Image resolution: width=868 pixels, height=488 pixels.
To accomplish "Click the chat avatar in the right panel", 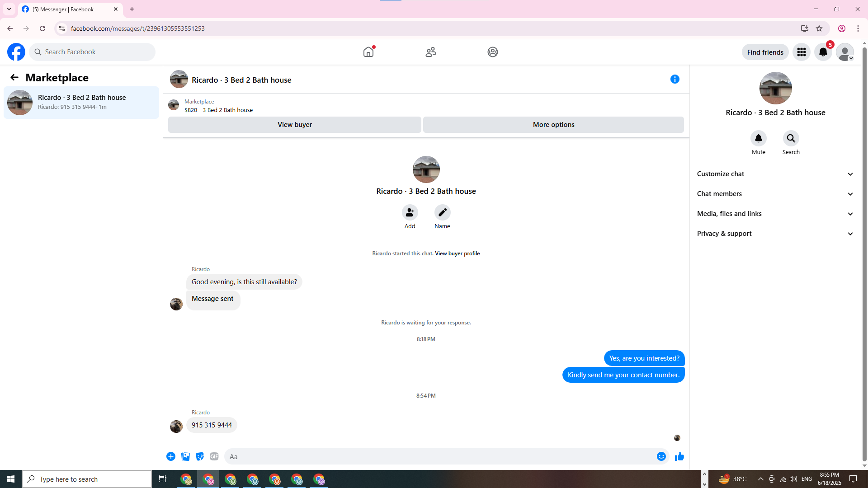I will (x=775, y=88).
